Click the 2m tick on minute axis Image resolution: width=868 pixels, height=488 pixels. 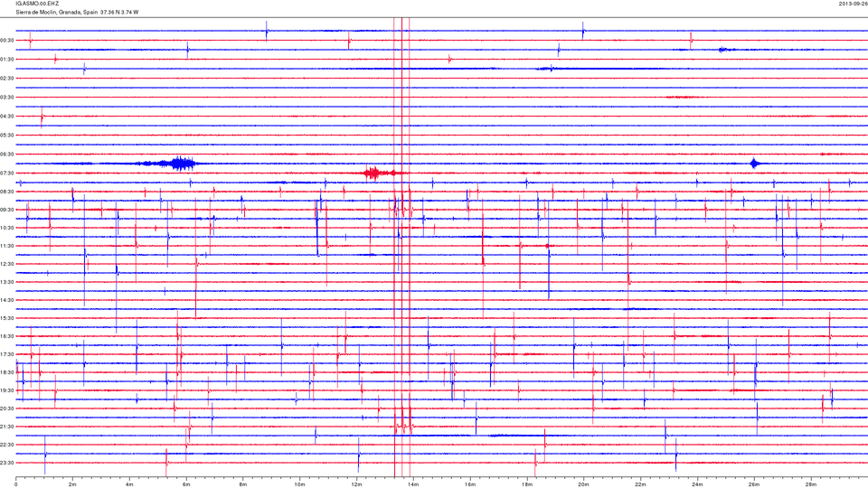pyautogui.click(x=72, y=484)
